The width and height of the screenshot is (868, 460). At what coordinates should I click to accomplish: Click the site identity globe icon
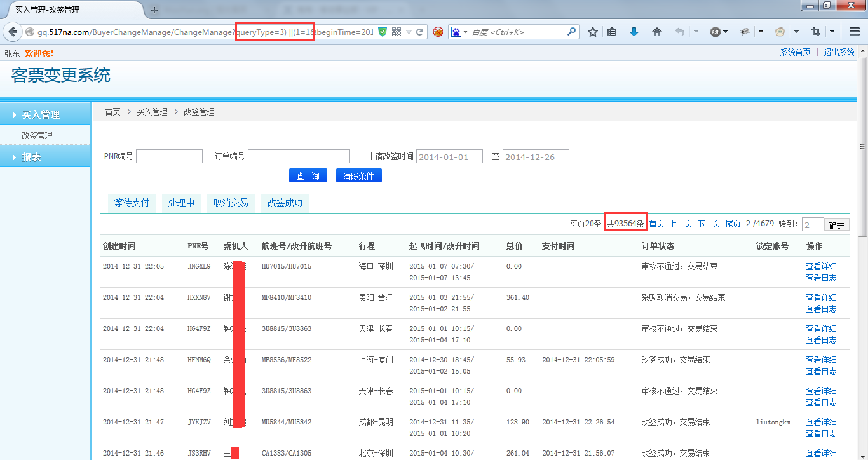click(x=30, y=32)
